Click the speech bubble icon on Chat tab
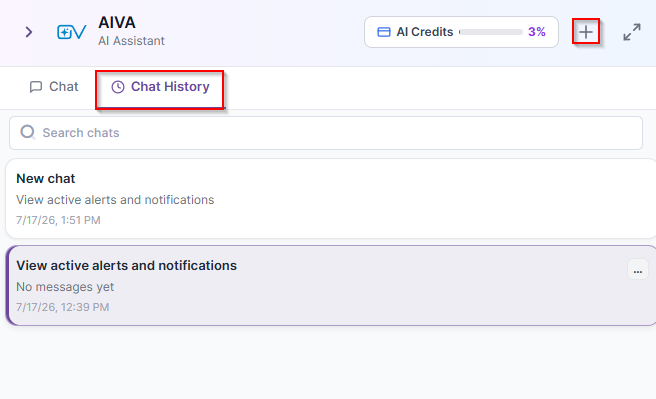Screen dimensions: 656x399 [x=36, y=87]
